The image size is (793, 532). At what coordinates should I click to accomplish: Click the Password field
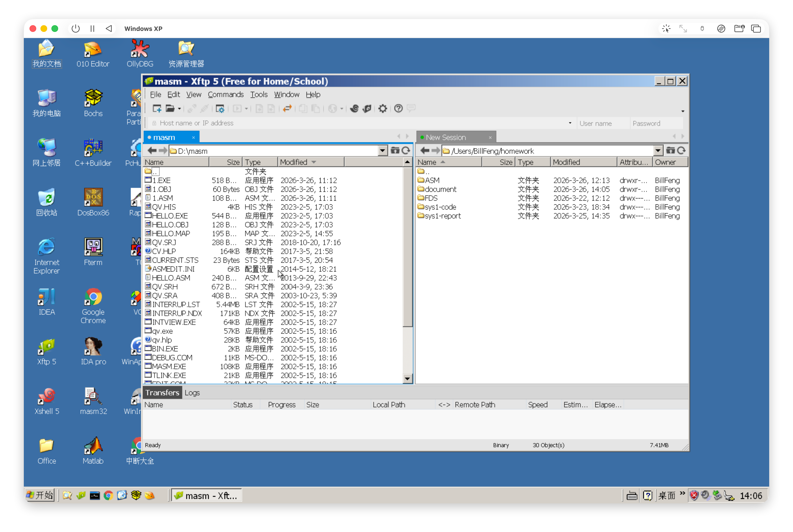pyautogui.click(x=656, y=123)
